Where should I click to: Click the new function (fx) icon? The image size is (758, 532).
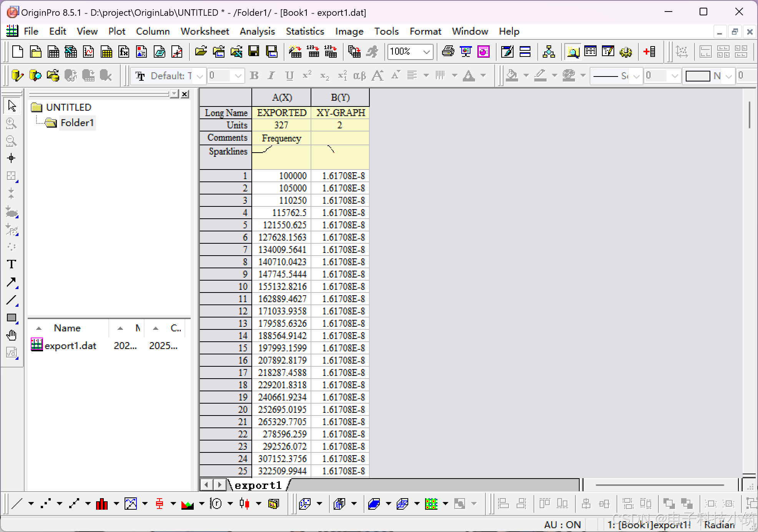(x=124, y=52)
